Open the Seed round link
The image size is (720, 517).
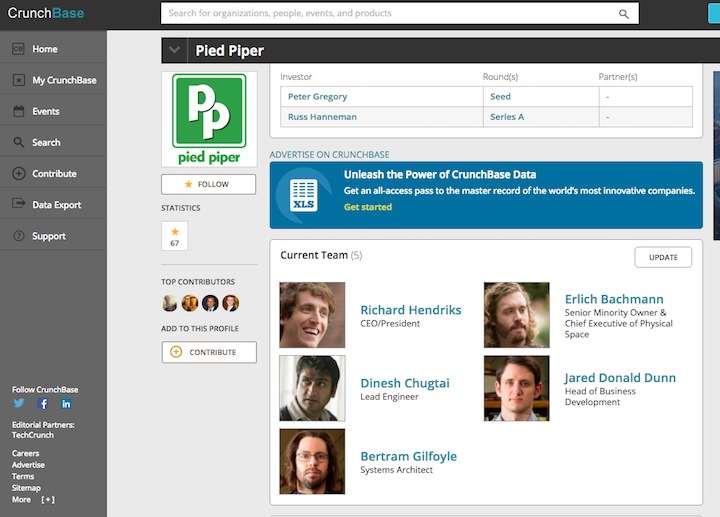click(501, 96)
